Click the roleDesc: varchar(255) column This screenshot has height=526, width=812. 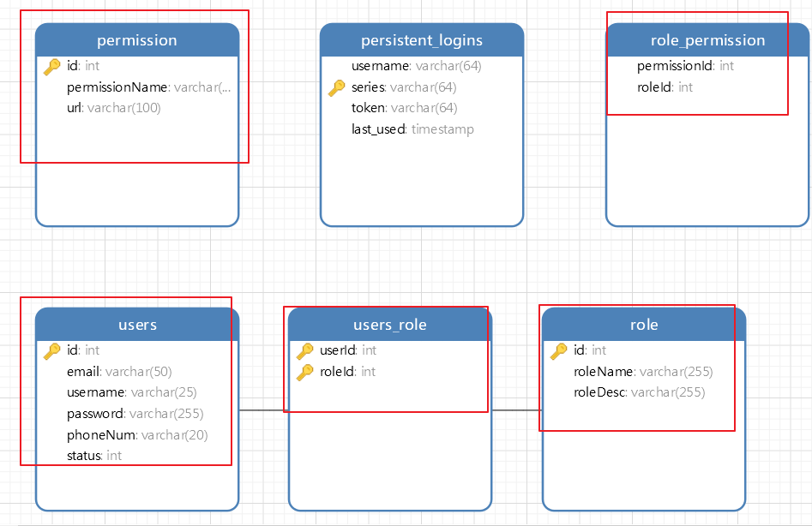640,392
